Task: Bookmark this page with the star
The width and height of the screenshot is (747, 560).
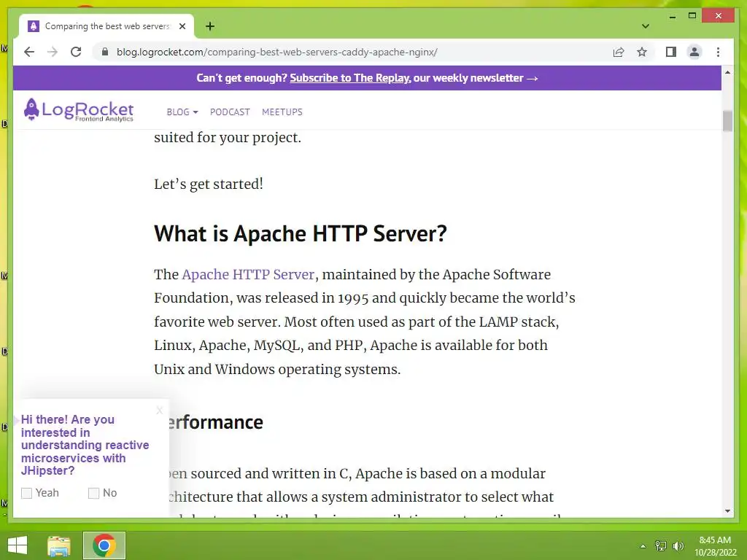Action: (x=642, y=52)
